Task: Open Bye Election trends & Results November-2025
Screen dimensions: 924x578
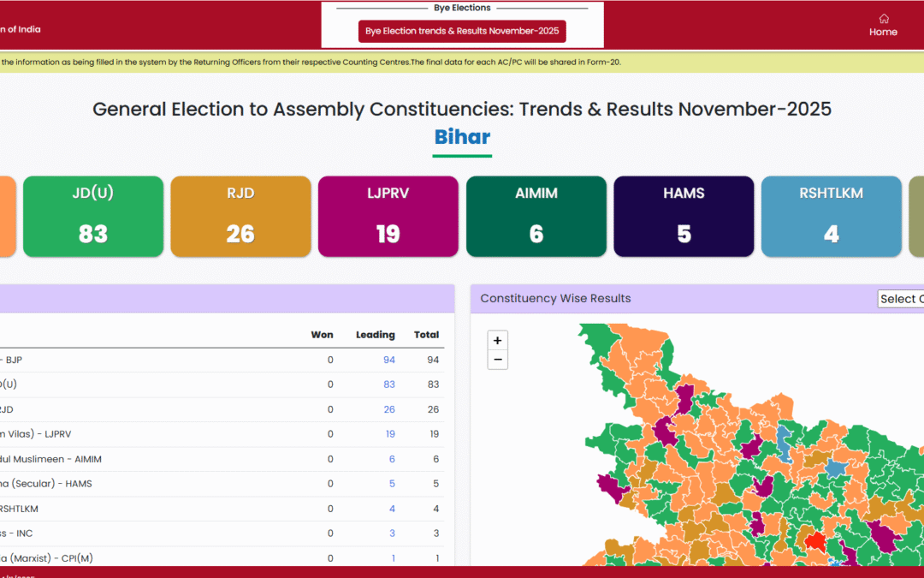Action: coord(462,32)
